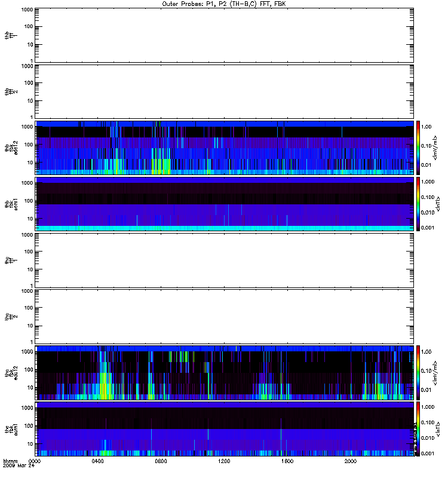Click the thb fbk edc12 spectrogram panel

point(225,148)
